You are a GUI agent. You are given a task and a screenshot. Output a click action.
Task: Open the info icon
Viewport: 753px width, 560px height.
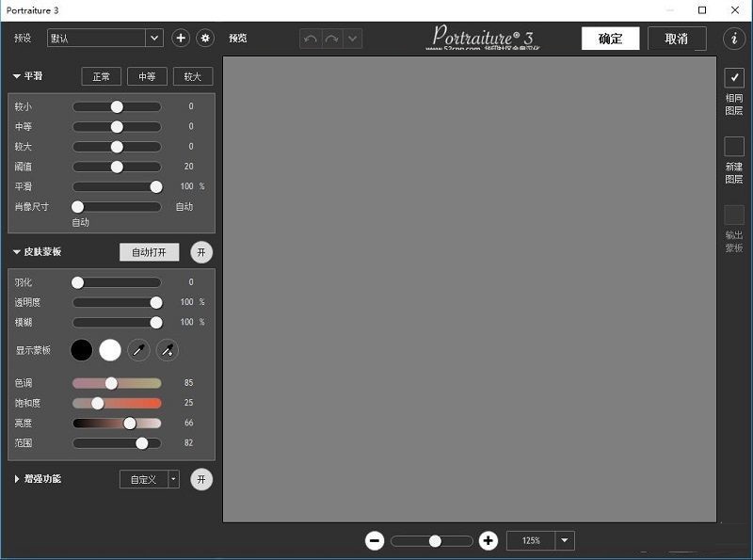coord(734,39)
